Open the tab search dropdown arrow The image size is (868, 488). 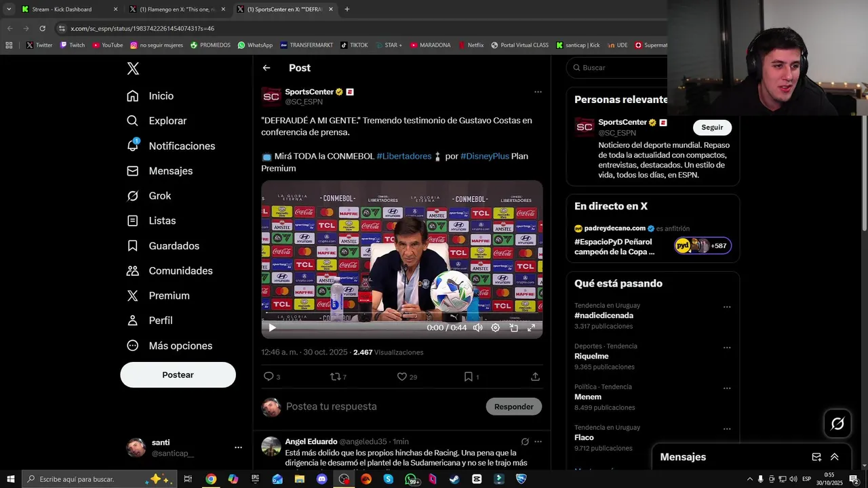(9, 9)
